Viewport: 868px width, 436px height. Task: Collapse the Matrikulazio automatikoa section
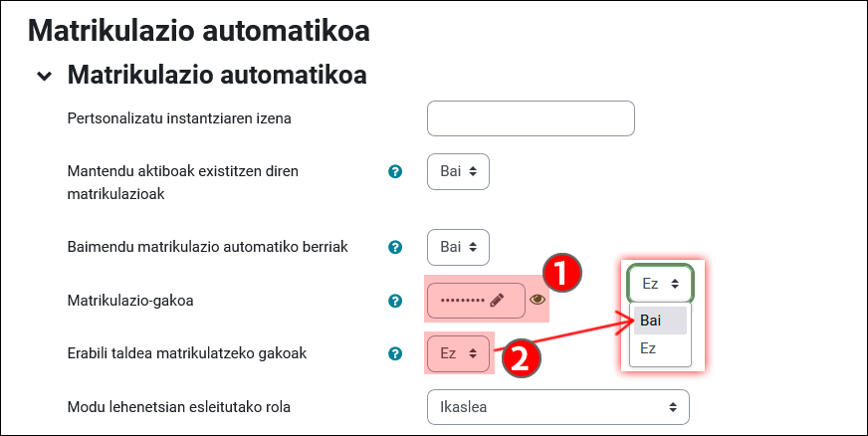click(x=44, y=76)
